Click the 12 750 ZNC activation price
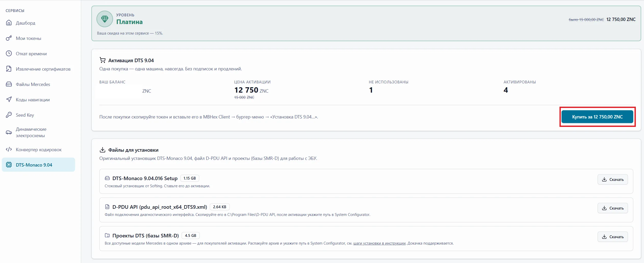Image resolution: width=644 pixels, height=263 pixels. point(251,90)
